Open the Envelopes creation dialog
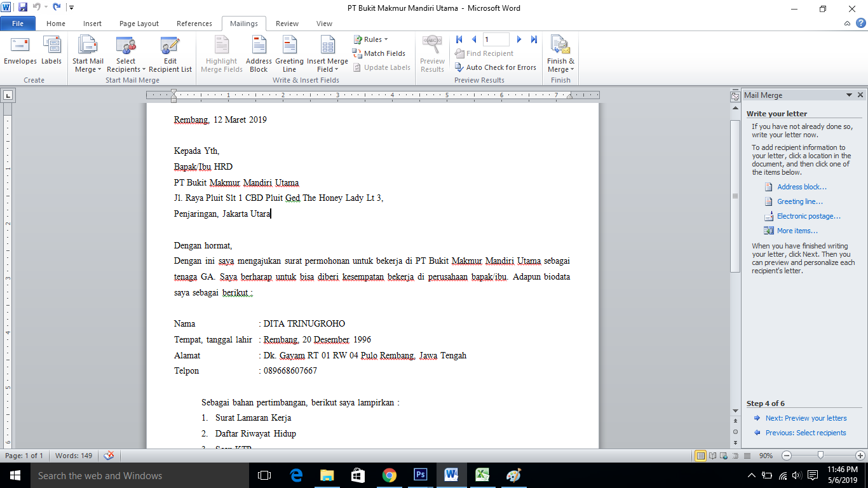The image size is (868, 488). point(20,53)
